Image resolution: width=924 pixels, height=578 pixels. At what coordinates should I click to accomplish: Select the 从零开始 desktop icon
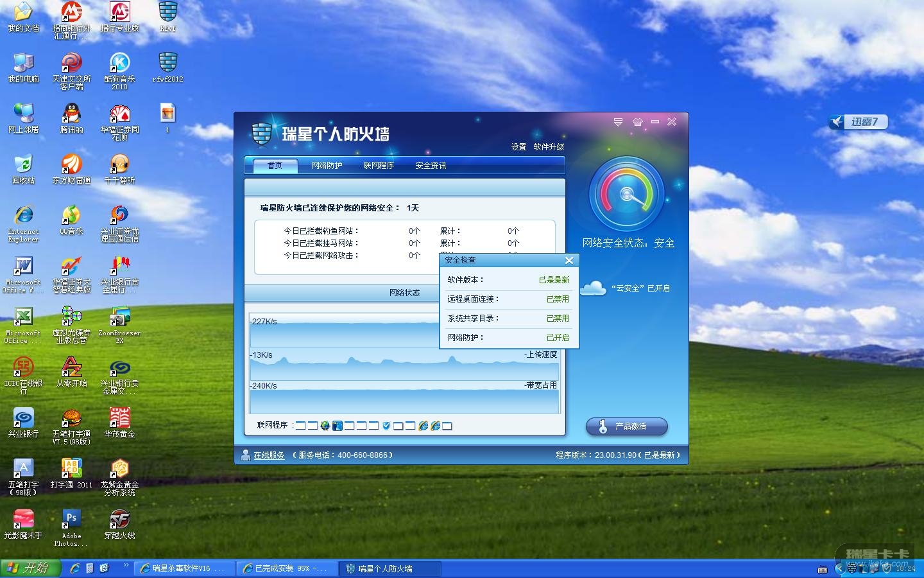(71, 372)
